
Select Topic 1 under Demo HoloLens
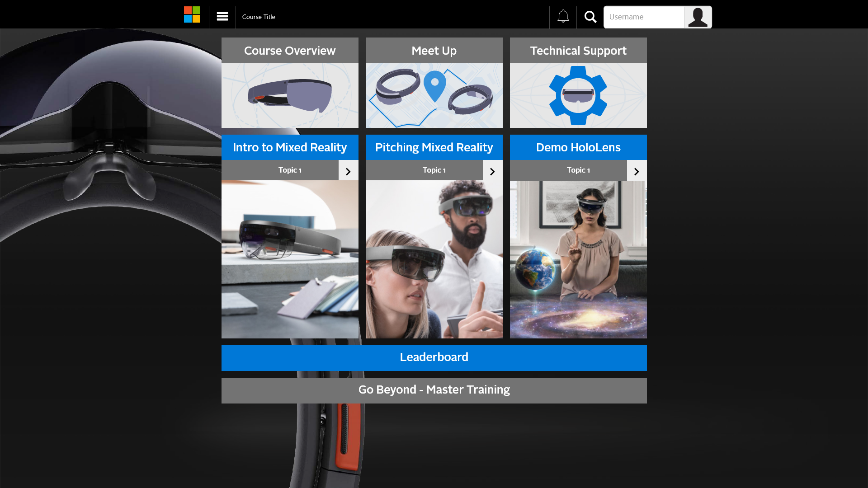point(569,170)
